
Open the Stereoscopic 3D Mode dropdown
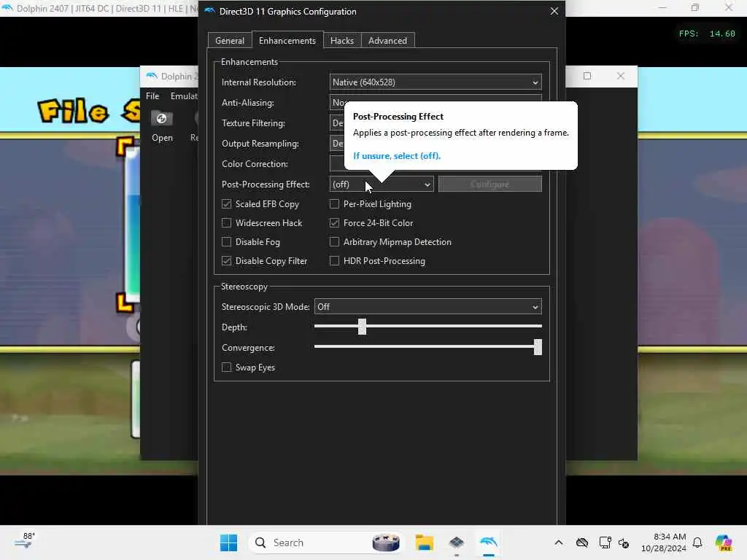[x=427, y=307]
